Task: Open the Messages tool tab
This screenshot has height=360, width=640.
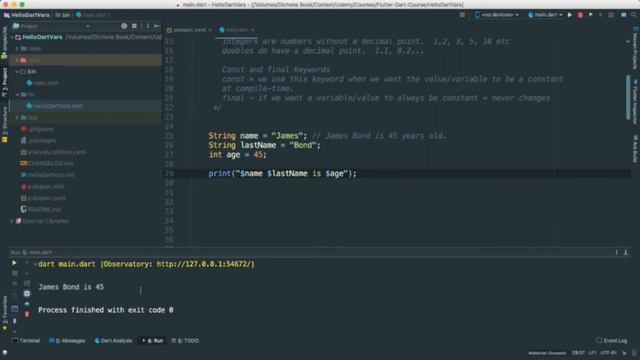Action: pos(67,340)
